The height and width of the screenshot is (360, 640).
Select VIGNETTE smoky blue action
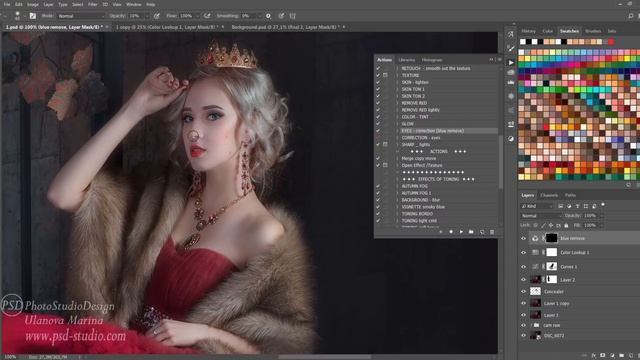pyautogui.click(x=423, y=207)
